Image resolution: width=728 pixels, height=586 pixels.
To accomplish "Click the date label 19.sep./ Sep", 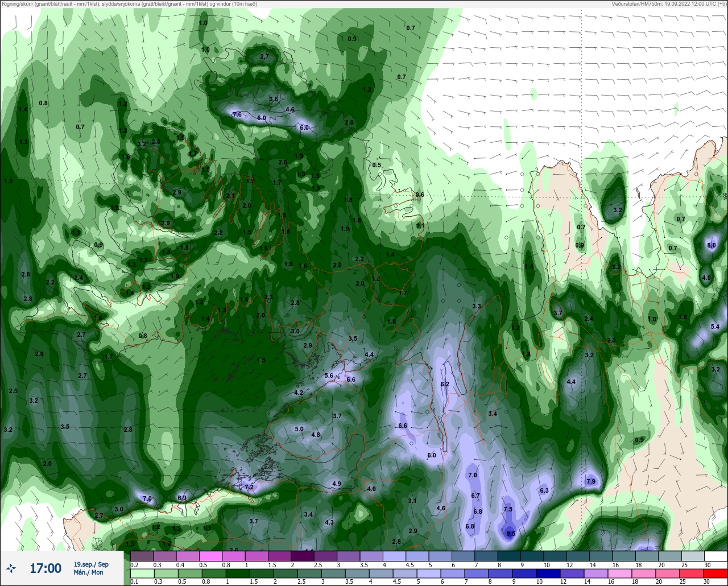I will 91,564.
